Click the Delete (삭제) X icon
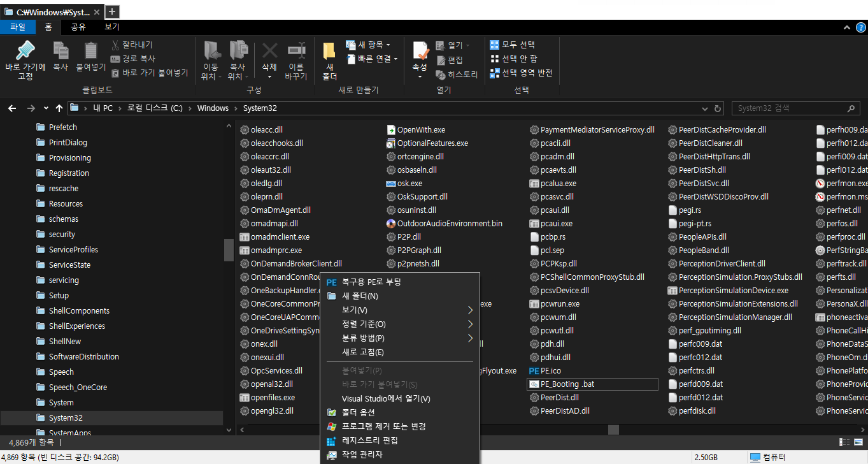Screen dimensions: 868x464 click(x=269, y=51)
